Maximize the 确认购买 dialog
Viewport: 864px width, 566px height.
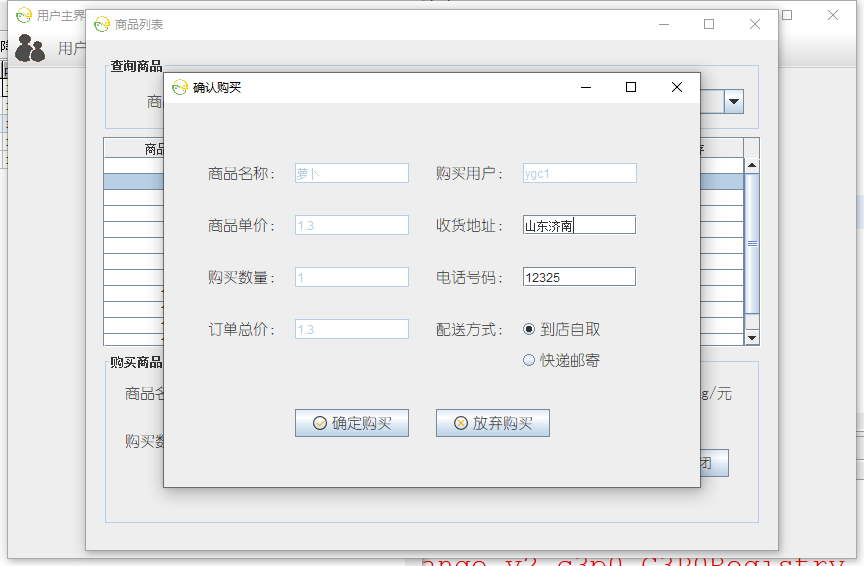[x=631, y=87]
